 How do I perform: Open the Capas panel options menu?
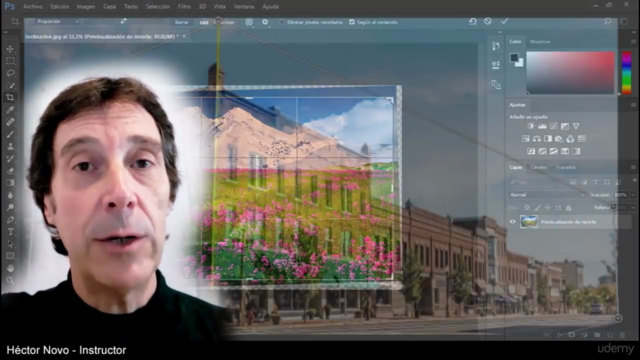click(633, 167)
